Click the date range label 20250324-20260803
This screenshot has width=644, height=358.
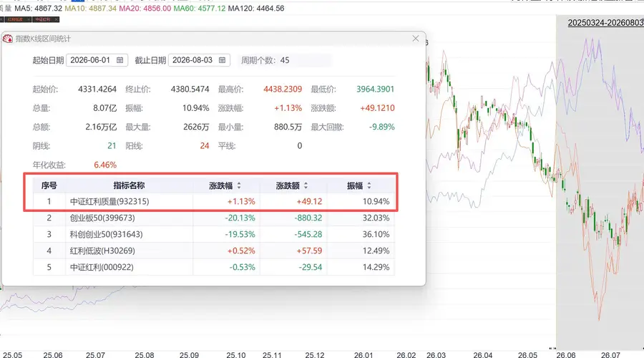606,23
